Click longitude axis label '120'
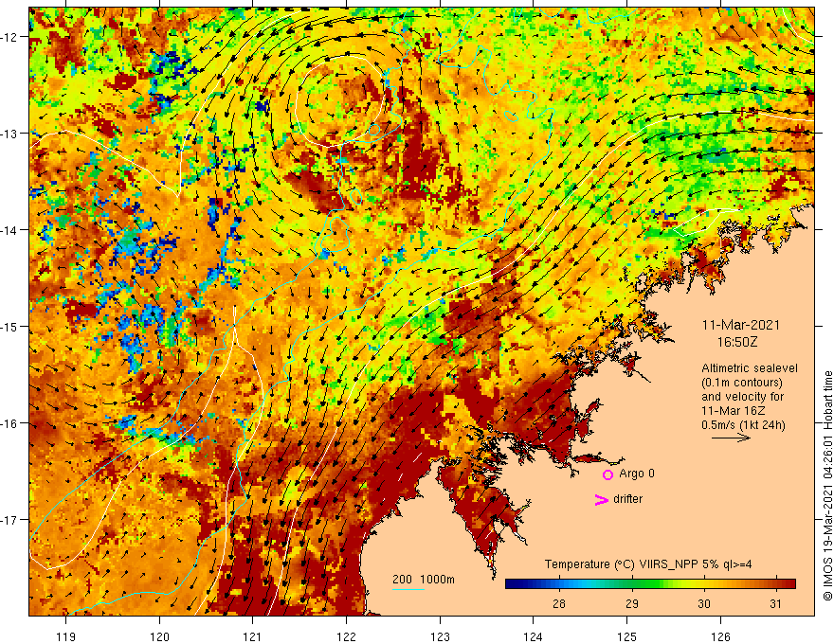Screen dimensions: 834x644 tap(159, 636)
